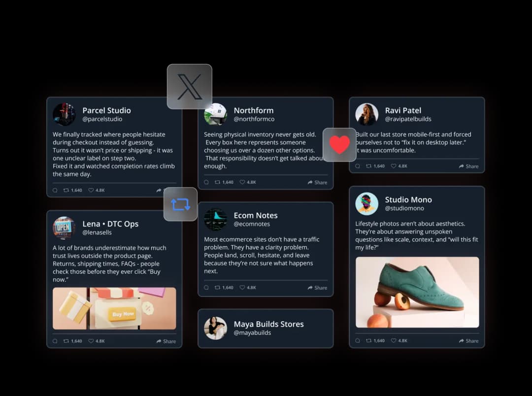Retweet the Parcel Studio post
This screenshot has width=532, height=396.
point(72,190)
